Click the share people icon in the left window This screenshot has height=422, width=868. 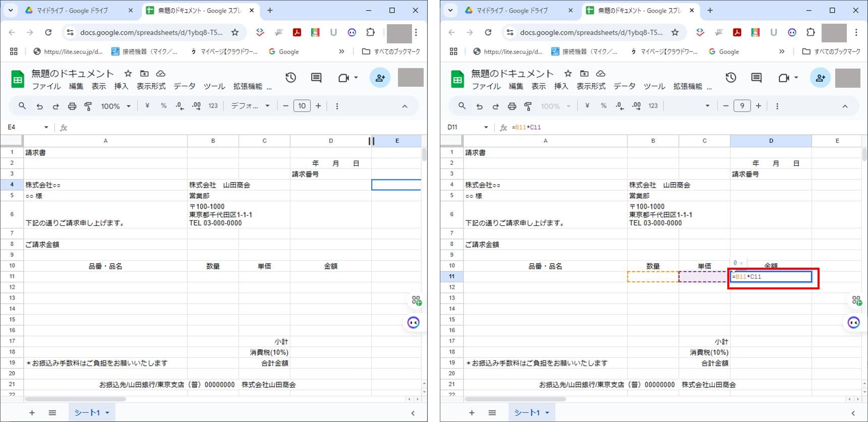(380, 78)
